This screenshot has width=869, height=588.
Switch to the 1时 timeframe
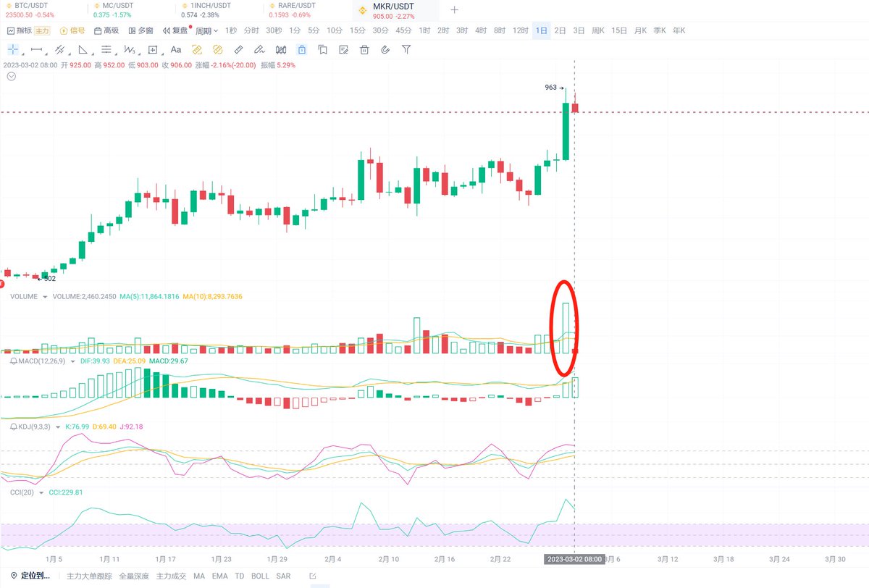424,30
